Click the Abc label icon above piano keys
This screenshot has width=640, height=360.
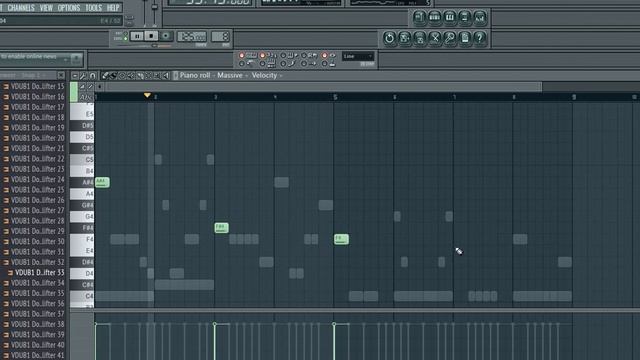85,97
